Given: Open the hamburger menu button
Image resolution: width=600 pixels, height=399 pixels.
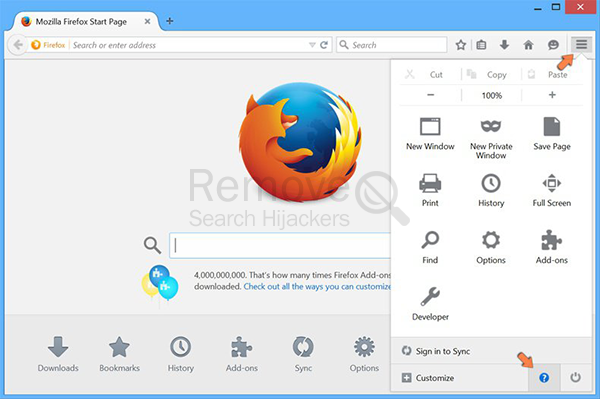Looking at the screenshot, I should 581,45.
